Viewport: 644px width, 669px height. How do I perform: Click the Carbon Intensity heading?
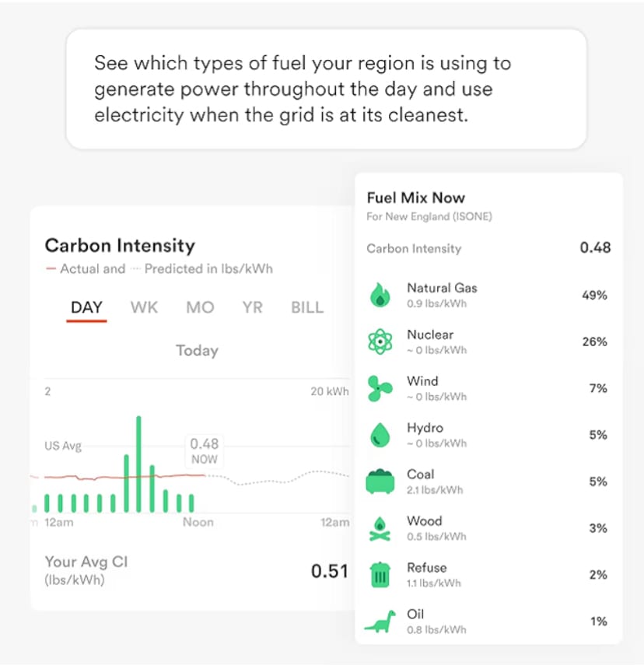pos(119,246)
